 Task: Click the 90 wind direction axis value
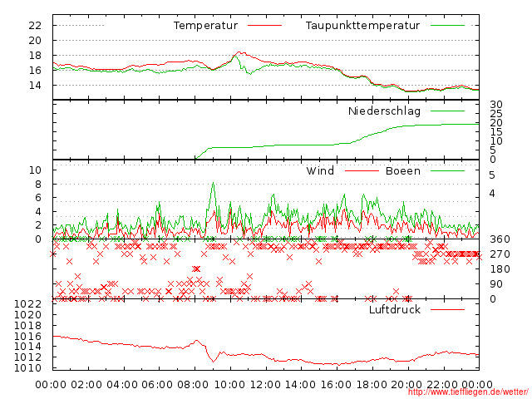(496, 284)
